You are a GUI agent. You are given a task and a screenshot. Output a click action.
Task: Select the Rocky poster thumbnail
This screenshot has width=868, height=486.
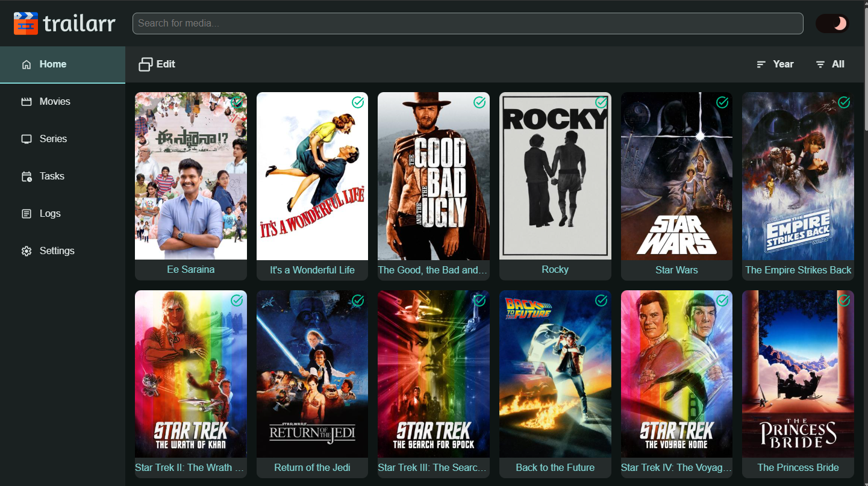tap(555, 176)
